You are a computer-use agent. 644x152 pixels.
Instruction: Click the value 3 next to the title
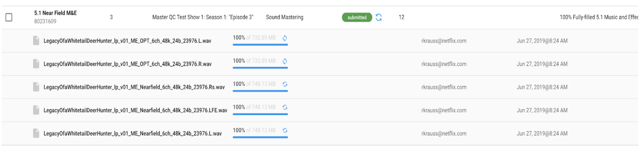coord(111,17)
